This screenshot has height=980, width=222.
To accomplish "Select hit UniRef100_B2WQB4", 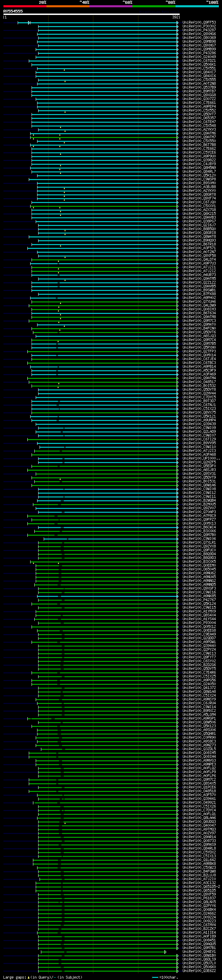I will coord(199,500).
